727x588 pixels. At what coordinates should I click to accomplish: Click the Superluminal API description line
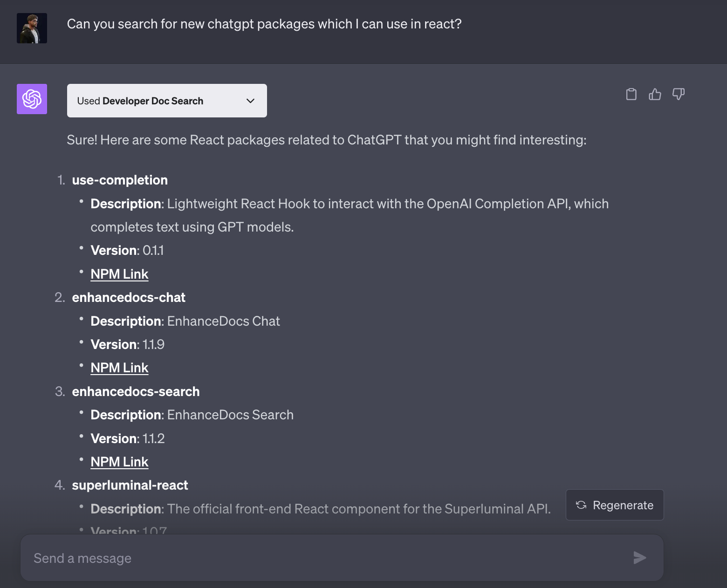point(321,509)
